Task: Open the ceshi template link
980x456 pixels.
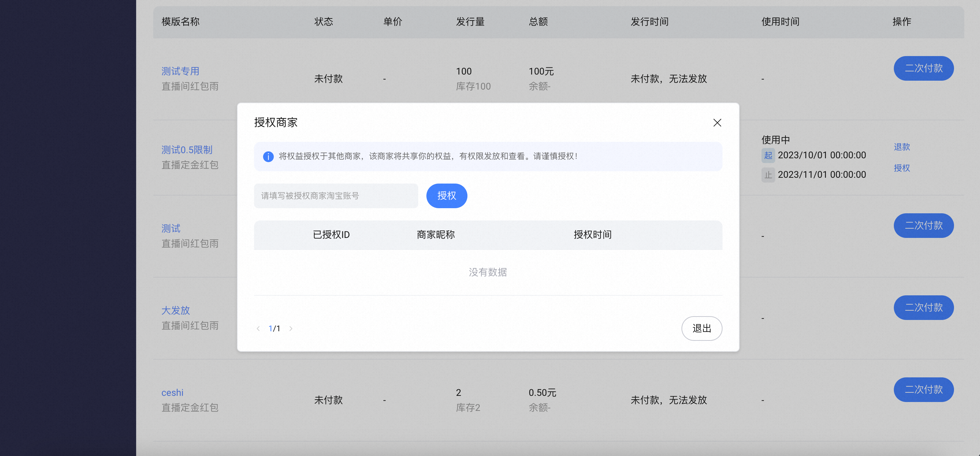Action: pos(172,392)
